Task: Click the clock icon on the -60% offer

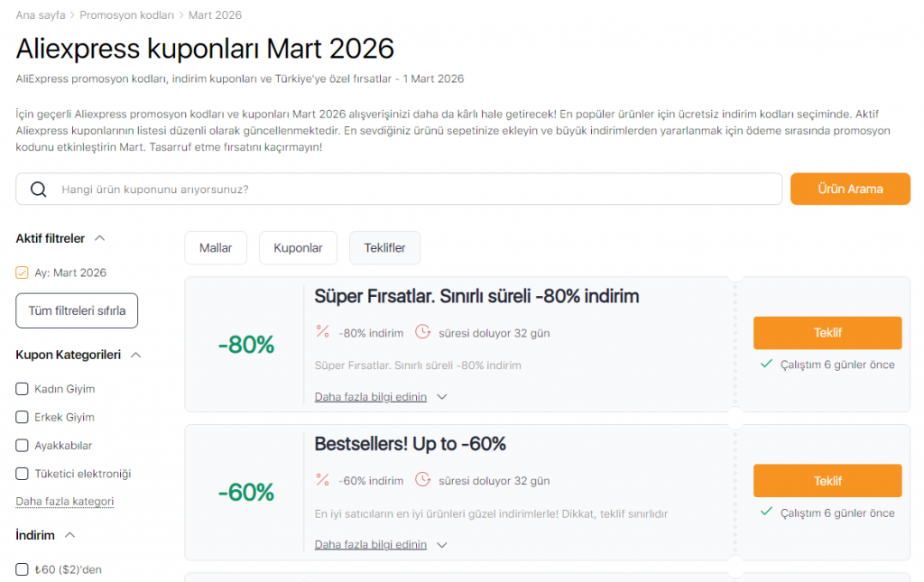Action: [423, 479]
